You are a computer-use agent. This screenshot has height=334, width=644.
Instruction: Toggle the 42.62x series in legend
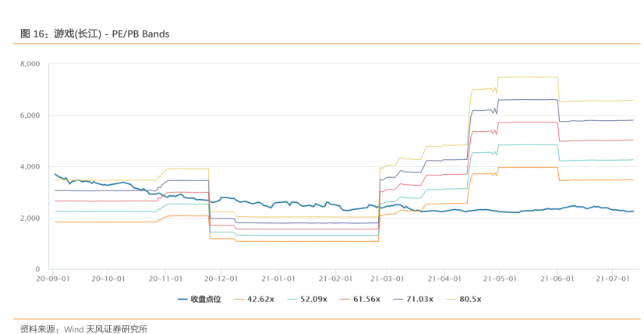click(x=261, y=299)
